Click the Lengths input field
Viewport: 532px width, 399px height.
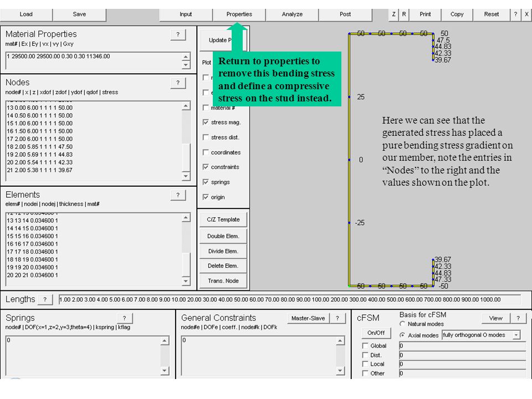[290, 300]
